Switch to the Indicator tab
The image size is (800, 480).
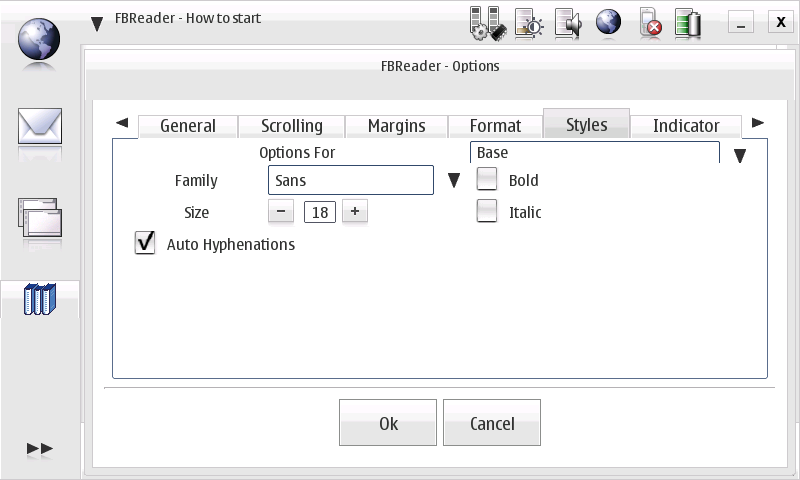coord(686,126)
